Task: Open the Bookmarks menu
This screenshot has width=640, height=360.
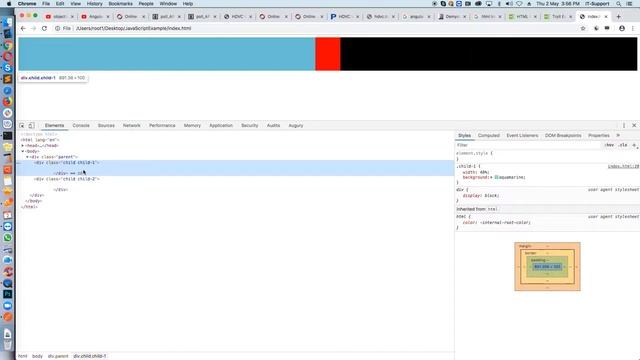Action: pos(120,4)
